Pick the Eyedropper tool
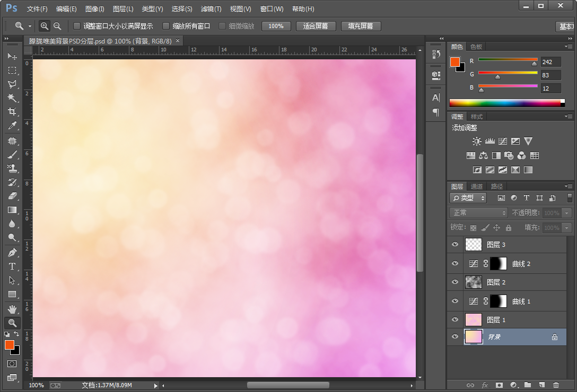Screen dimensions: 577x392 click(x=12, y=126)
